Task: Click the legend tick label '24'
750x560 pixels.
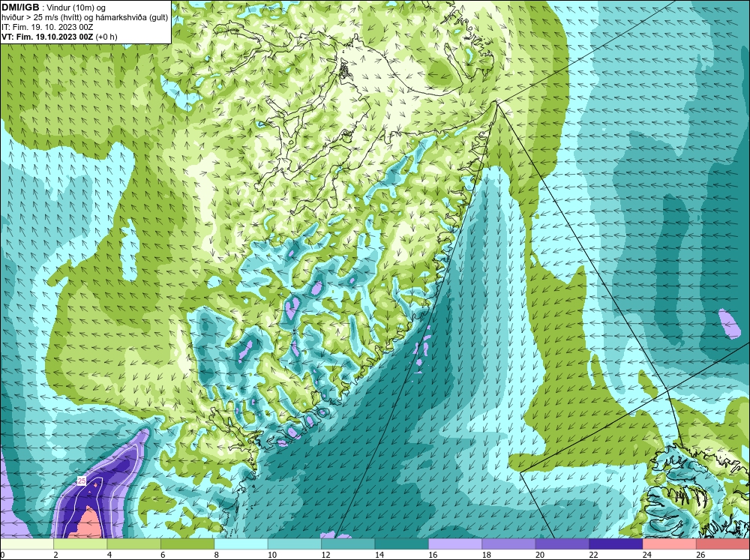Action: pyautogui.click(x=646, y=555)
